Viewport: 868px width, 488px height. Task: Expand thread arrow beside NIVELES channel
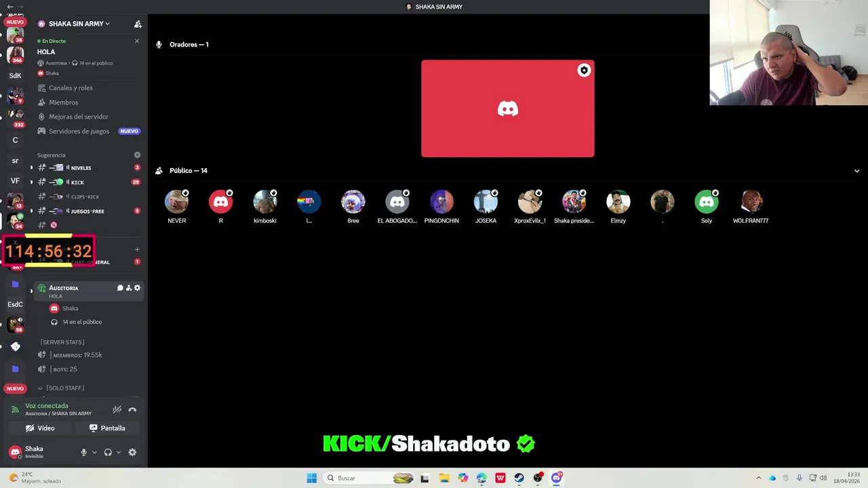click(x=31, y=167)
